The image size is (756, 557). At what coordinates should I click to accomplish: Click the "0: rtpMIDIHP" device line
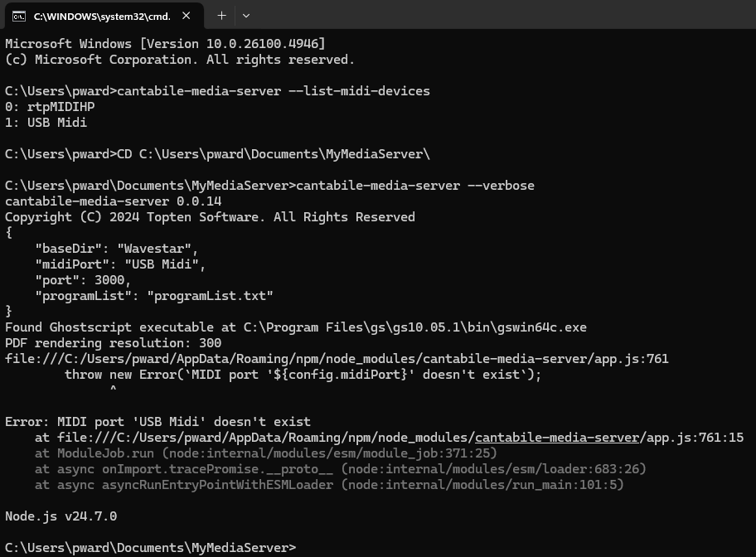pos(50,107)
